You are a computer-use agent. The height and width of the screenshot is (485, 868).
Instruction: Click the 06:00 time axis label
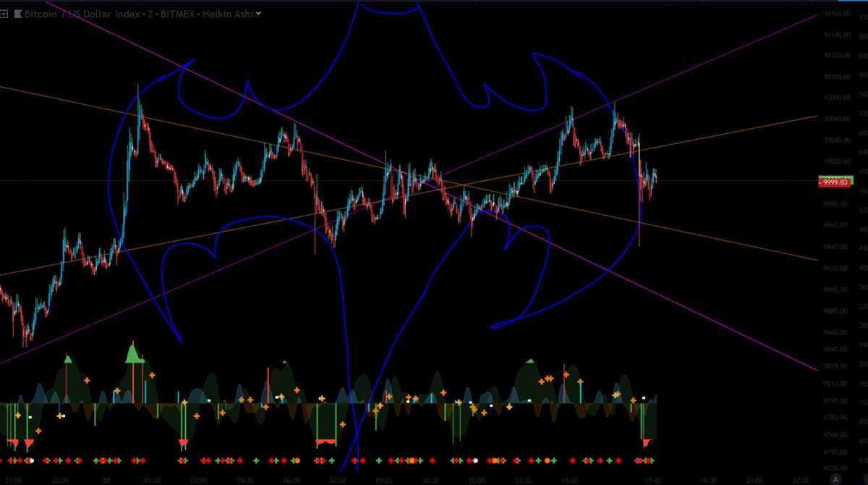292,479
